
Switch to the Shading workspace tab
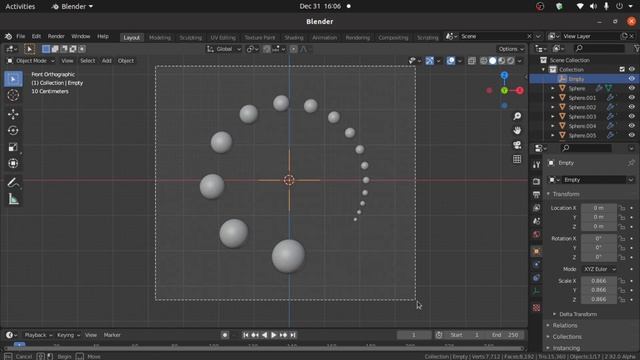point(293,38)
